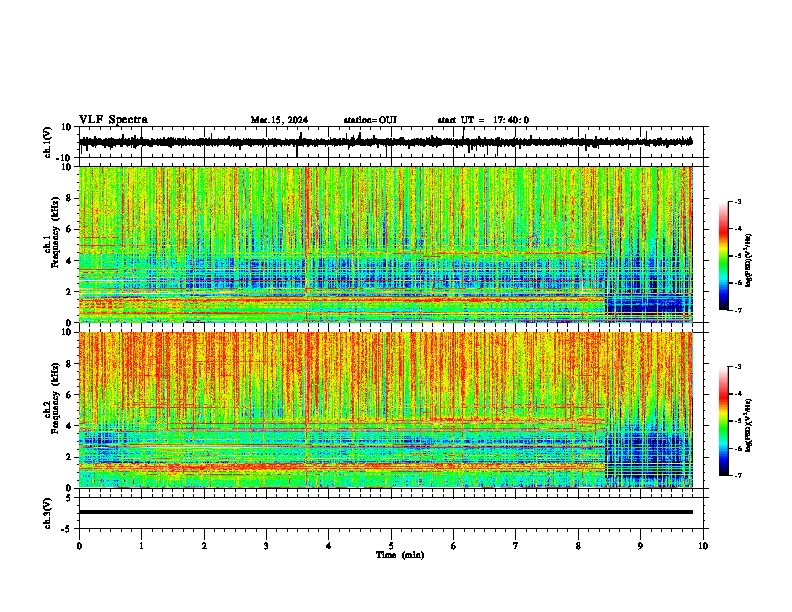Screen dimensions: 792x612
Task: Click the ch.1 voltage waveform trace
Action: coord(386,142)
